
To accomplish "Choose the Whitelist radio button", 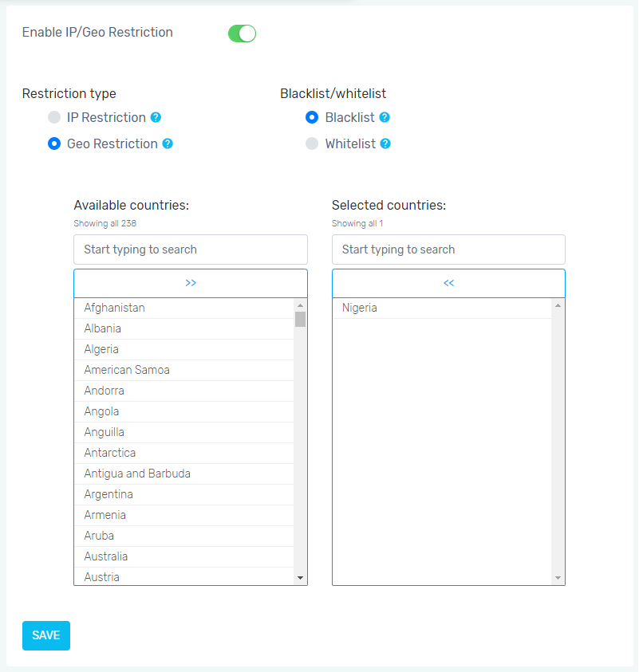I will (x=312, y=143).
